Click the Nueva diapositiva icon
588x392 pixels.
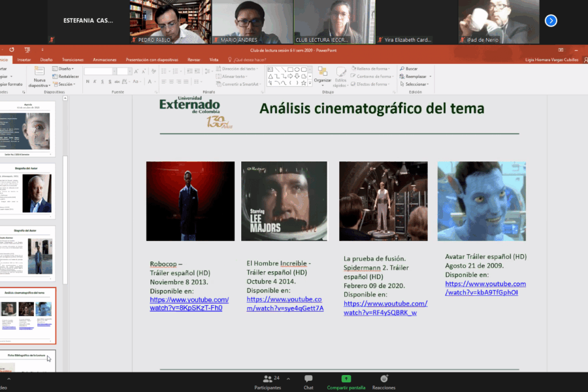point(39,72)
